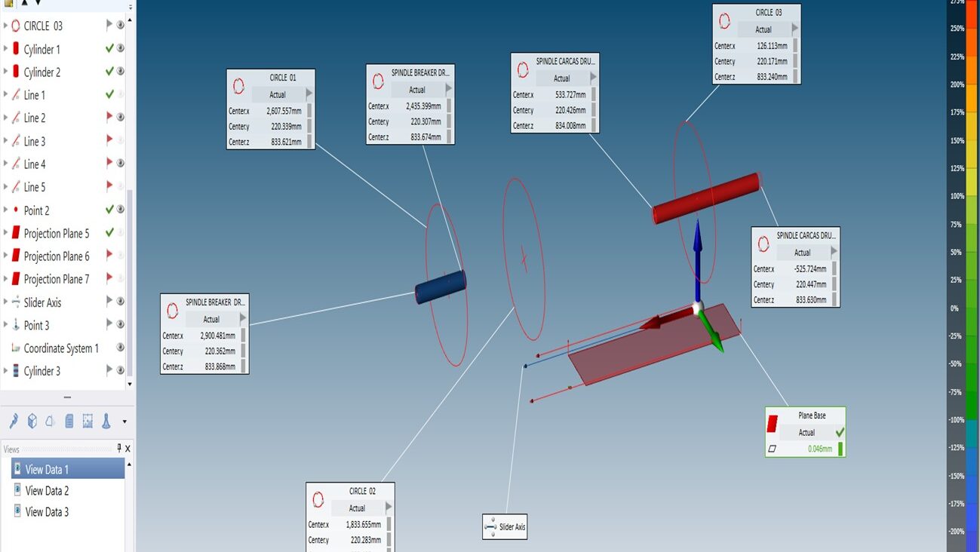
Task: Expand the Projection Plane 6 tree node
Action: [x=6, y=256]
